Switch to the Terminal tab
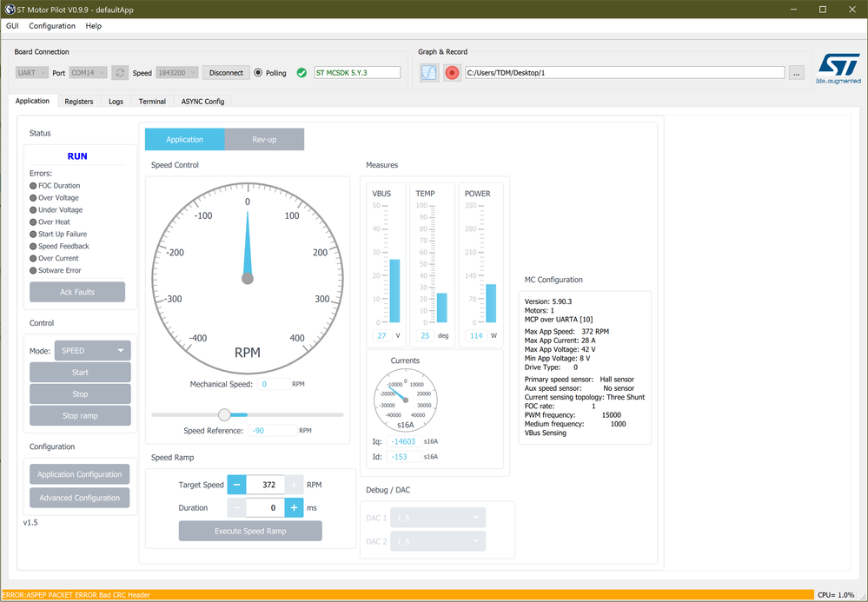 pyautogui.click(x=152, y=102)
